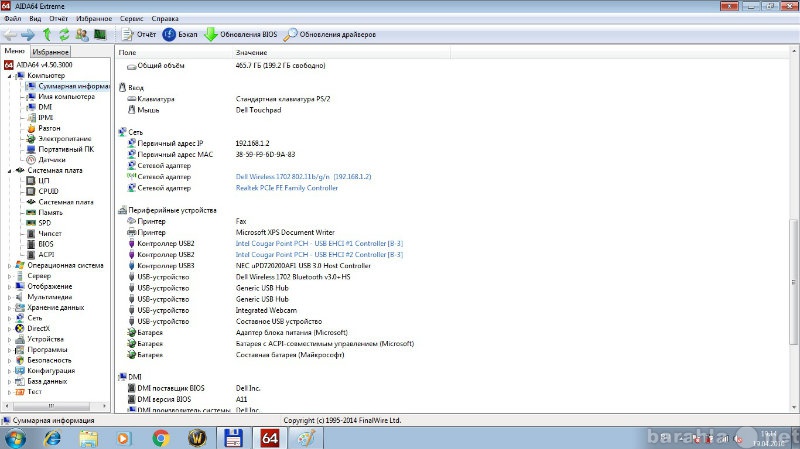
Task: Click the AIDA64 taskbar icon
Action: 269,438
